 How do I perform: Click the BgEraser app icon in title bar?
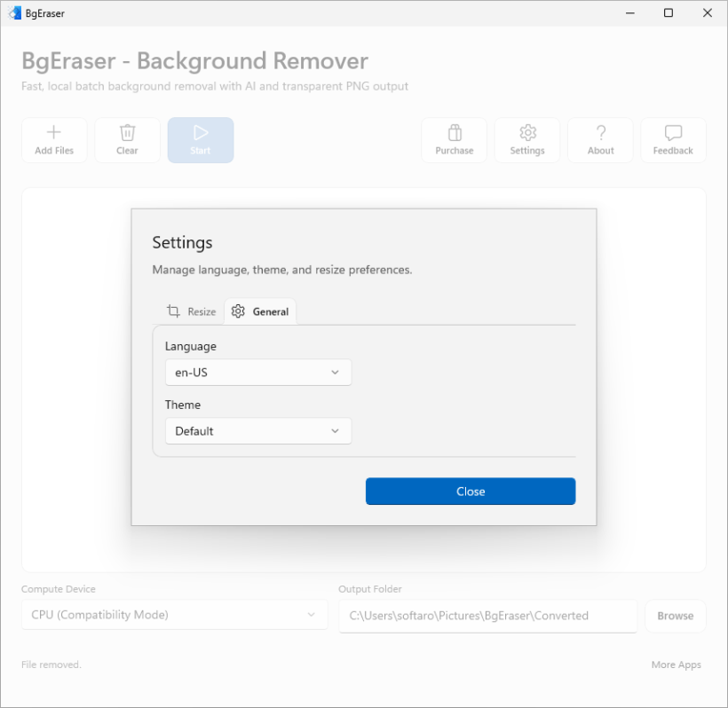pos(15,13)
